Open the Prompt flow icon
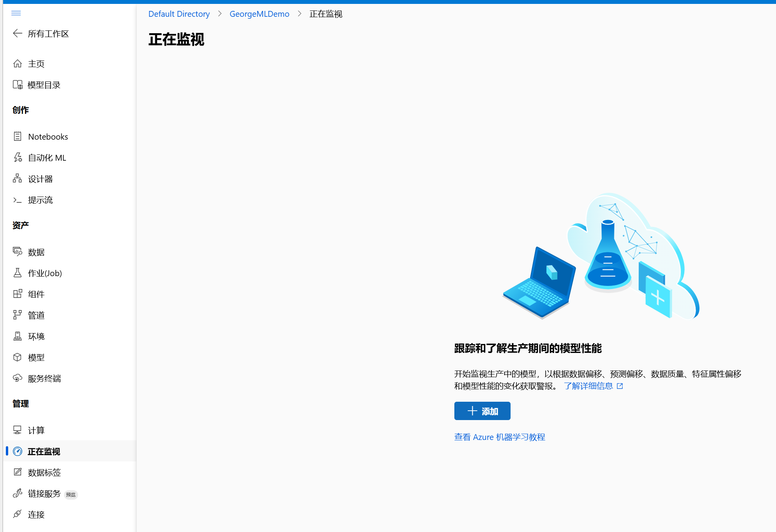Screen dimensions: 776x532 [x=18, y=200]
